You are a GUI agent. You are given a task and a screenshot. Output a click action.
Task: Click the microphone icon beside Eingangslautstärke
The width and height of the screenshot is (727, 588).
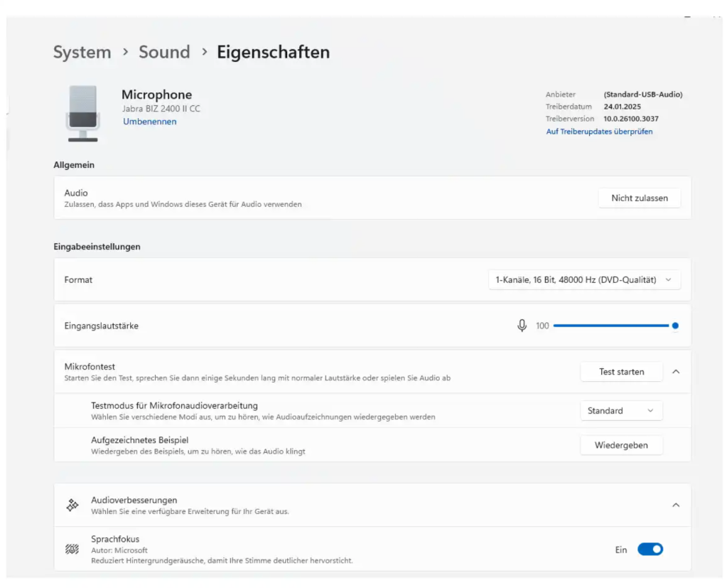point(522,325)
